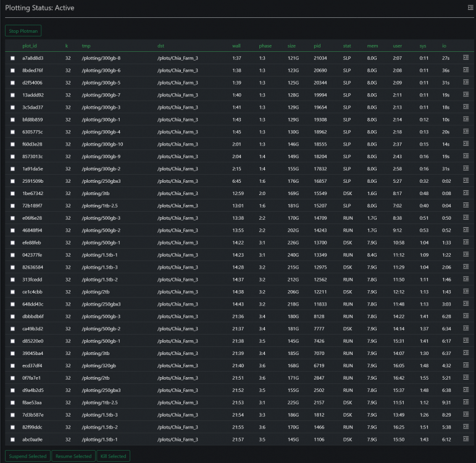The height and width of the screenshot is (463, 476).
Task: Open log icon for plot 648dd43c
Action: (x=466, y=303)
